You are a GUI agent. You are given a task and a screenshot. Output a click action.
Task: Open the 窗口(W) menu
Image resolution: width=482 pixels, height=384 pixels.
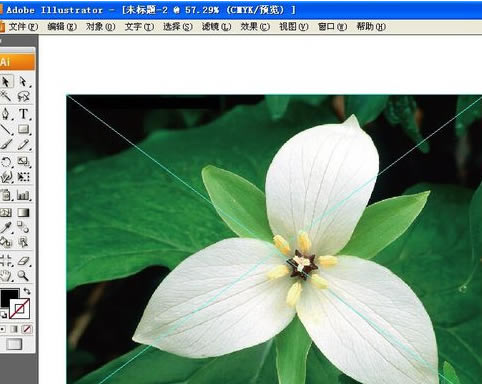coord(332,27)
